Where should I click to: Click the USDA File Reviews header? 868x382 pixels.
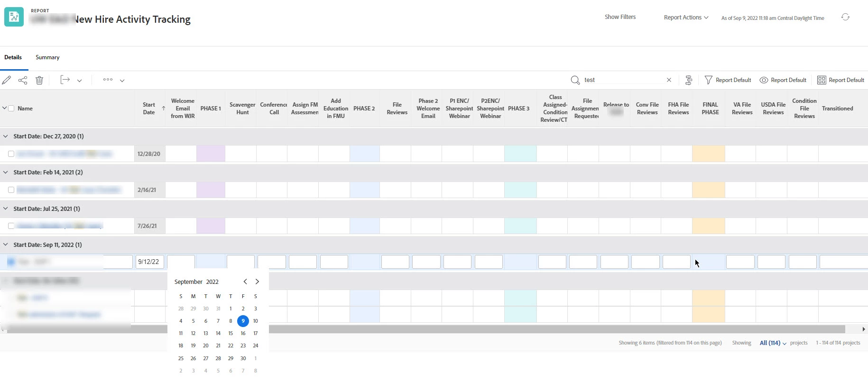773,109
